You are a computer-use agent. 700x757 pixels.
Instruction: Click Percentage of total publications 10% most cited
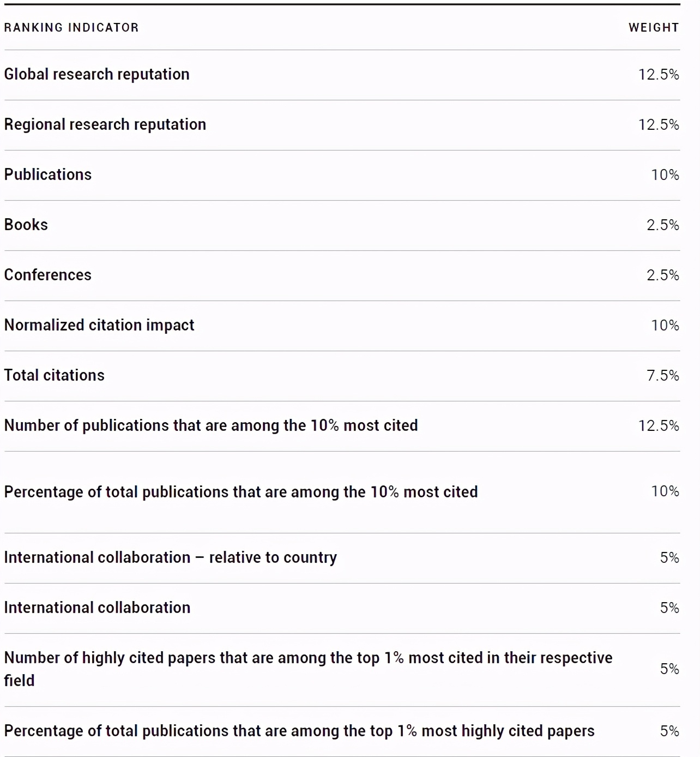point(241,492)
